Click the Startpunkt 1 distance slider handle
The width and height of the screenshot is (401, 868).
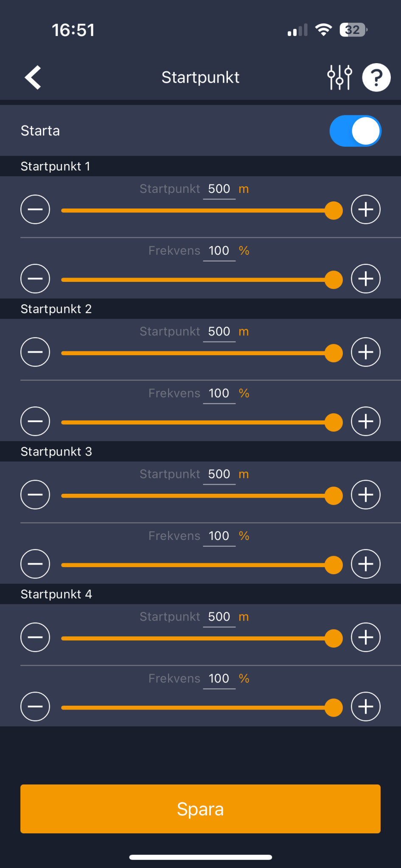pos(334,211)
